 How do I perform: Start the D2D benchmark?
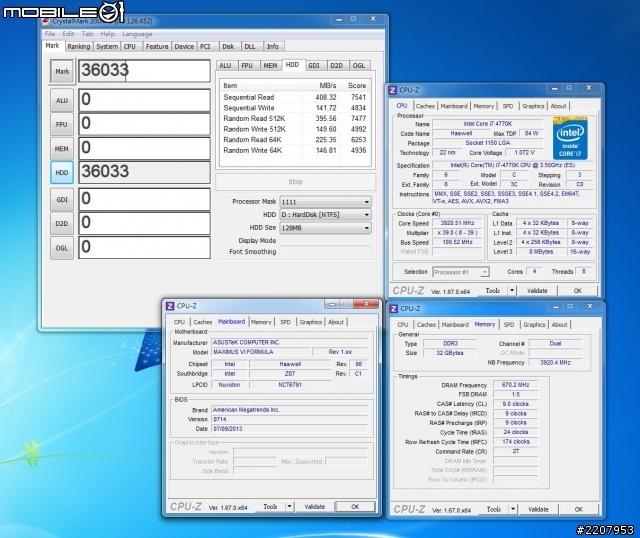coord(62,224)
